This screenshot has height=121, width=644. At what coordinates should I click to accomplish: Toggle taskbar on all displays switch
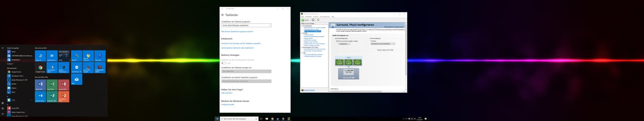coord(224,63)
